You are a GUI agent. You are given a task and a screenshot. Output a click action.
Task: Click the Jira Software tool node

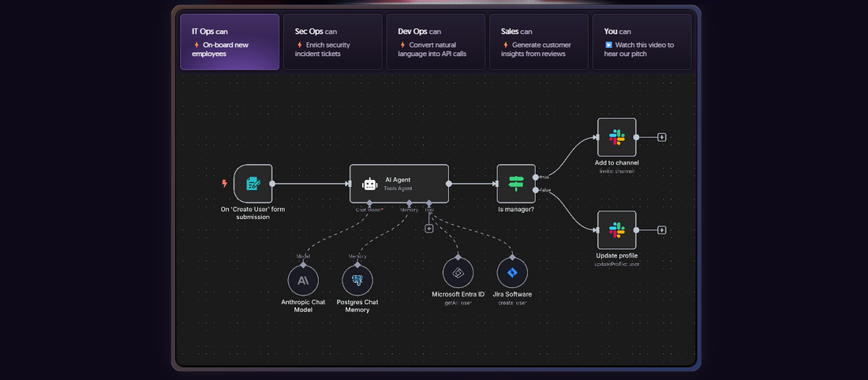pos(512,273)
